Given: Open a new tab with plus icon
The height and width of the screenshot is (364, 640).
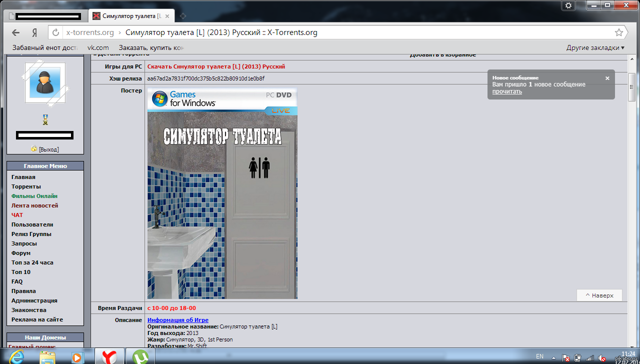Looking at the screenshot, I should [183, 15].
